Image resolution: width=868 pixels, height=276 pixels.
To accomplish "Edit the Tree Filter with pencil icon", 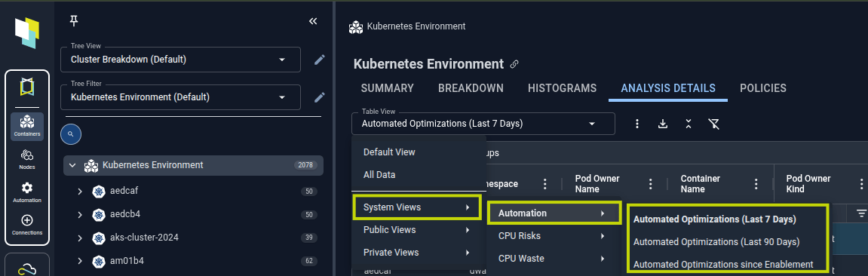I will (320, 97).
